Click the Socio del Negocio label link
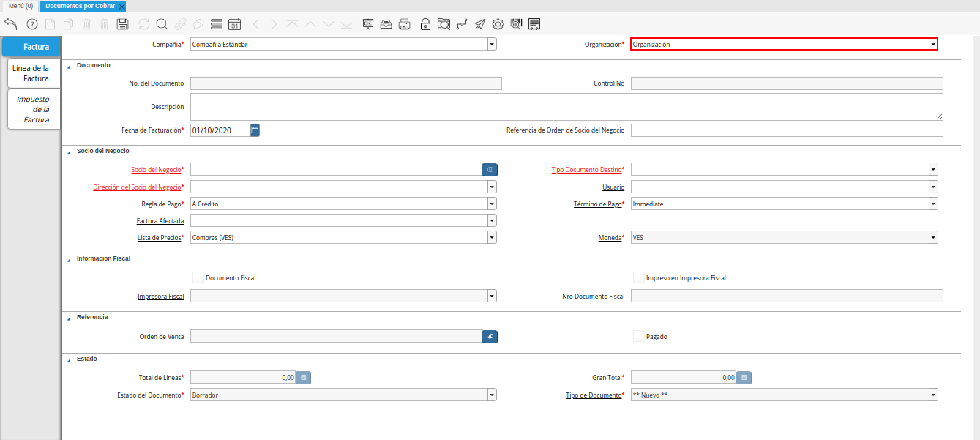 point(157,170)
